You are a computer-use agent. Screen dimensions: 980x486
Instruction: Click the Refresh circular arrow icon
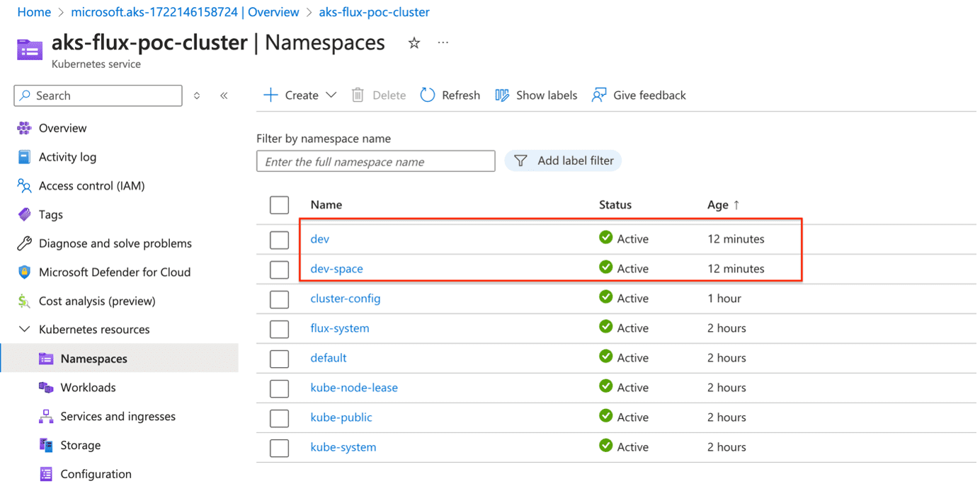tap(427, 95)
